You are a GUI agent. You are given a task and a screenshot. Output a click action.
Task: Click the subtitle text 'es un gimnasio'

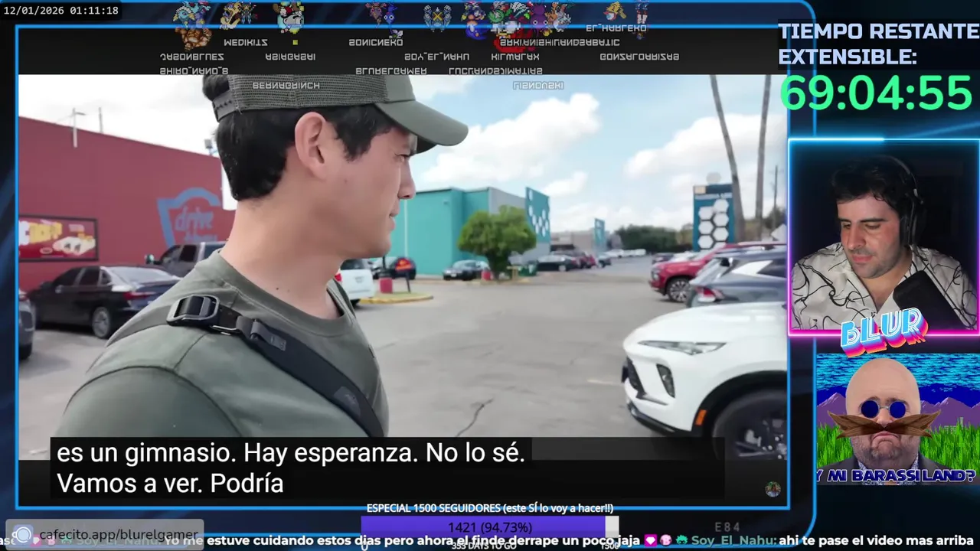(145, 453)
